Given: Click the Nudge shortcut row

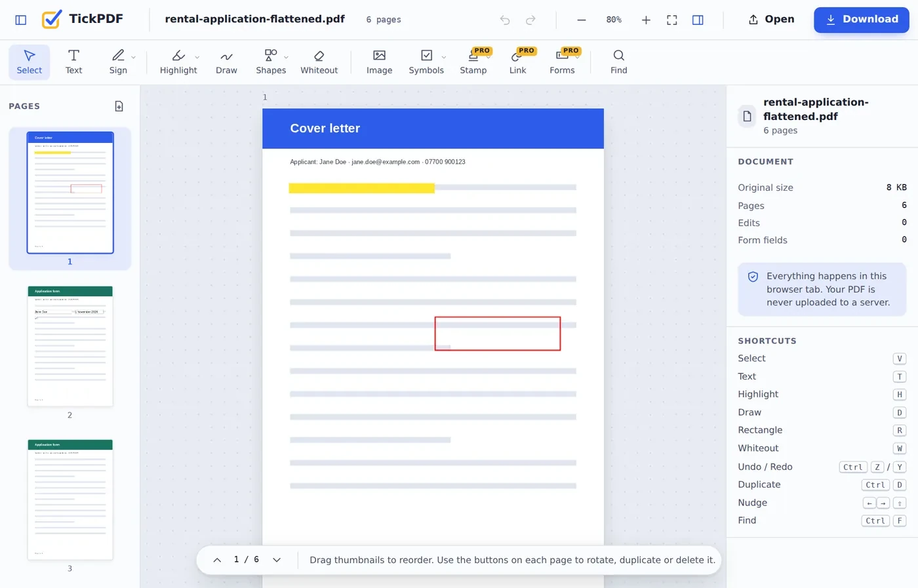Looking at the screenshot, I should [822, 503].
